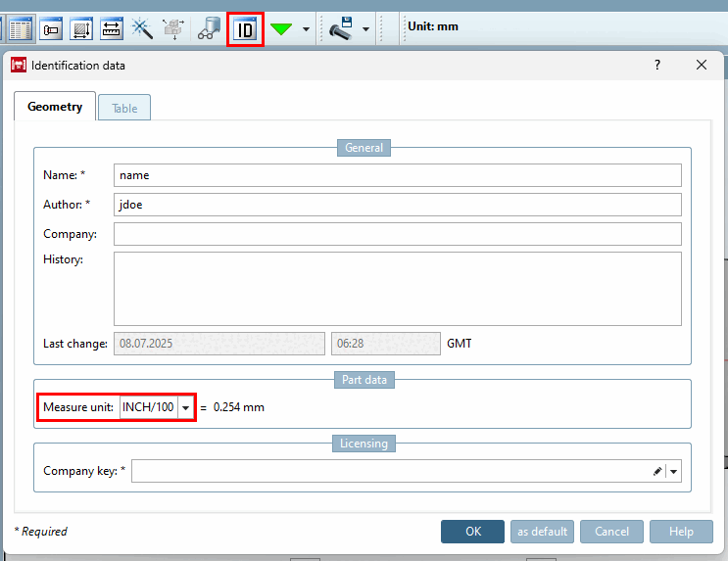
Task: Click the as default button
Action: tap(542, 532)
